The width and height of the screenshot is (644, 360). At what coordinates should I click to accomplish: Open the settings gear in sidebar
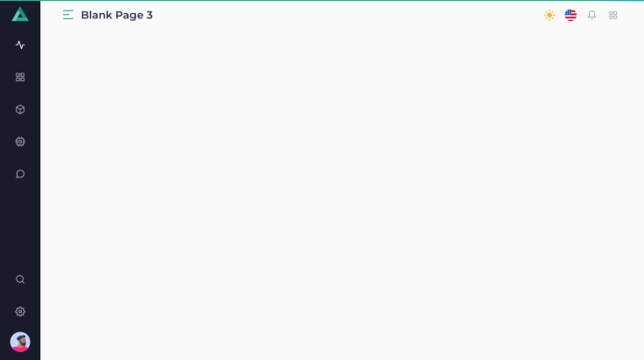20,312
